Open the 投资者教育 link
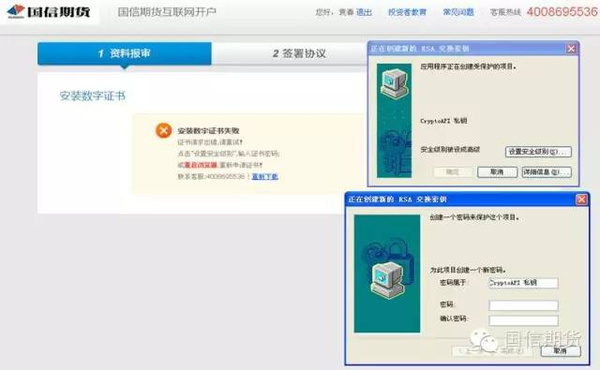The height and width of the screenshot is (370, 600). coord(407,12)
